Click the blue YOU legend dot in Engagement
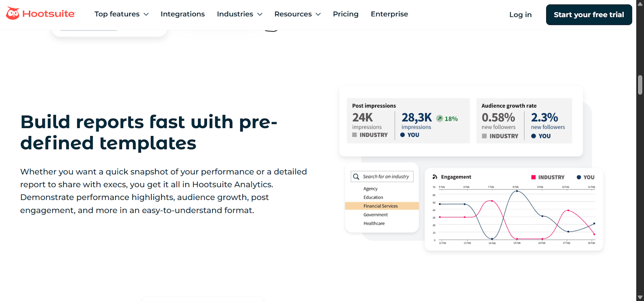The width and height of the screenshot is (644, 301). tap(579, 177)
